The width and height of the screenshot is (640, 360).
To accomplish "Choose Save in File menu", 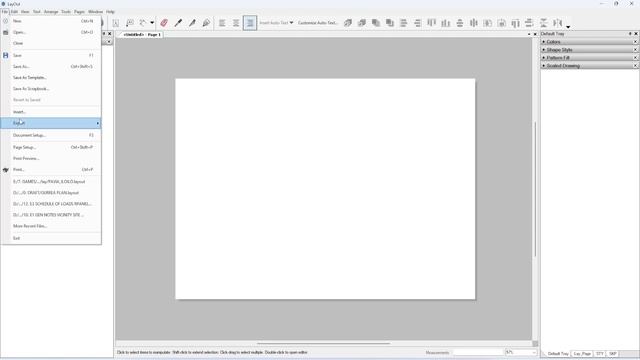I will click(51, 55).
